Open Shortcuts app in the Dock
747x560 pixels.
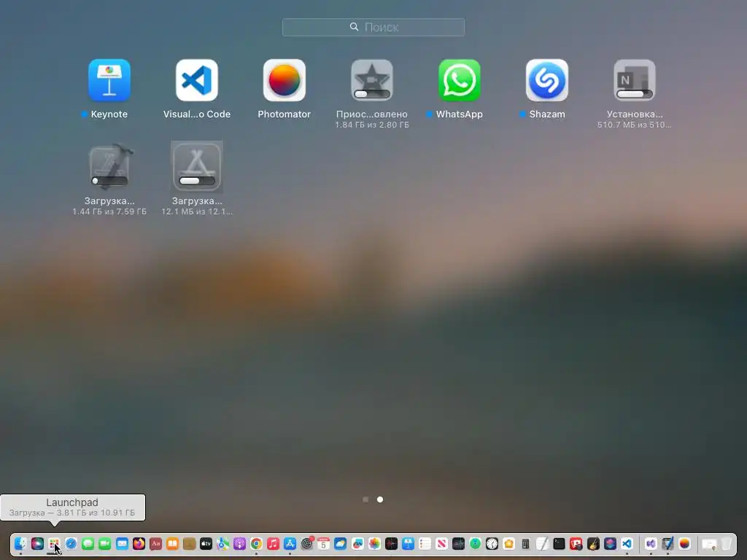click(x=611, y=543)
